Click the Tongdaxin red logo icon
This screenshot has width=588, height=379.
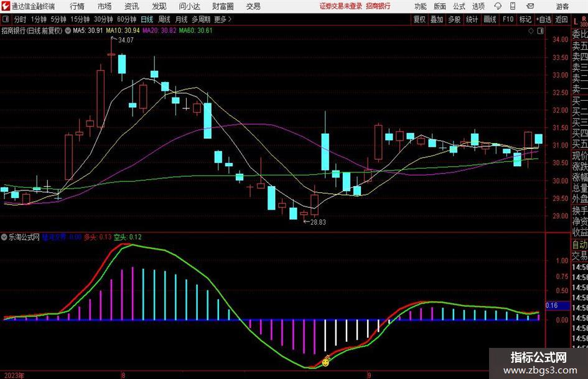tap(6, 6)
